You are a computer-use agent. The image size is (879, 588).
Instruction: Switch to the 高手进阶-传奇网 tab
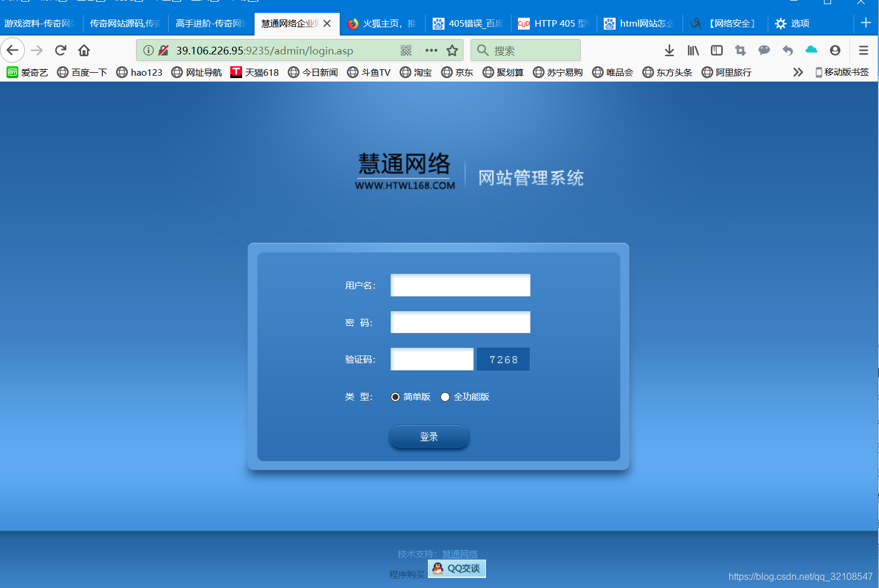[x=211, y=24]
